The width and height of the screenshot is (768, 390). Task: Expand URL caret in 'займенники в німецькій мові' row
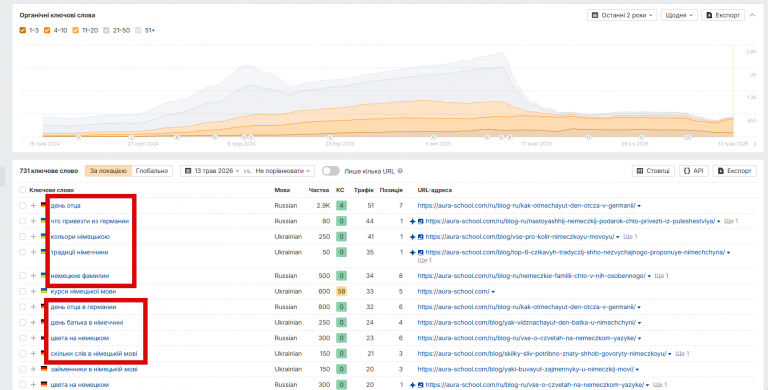637,369
